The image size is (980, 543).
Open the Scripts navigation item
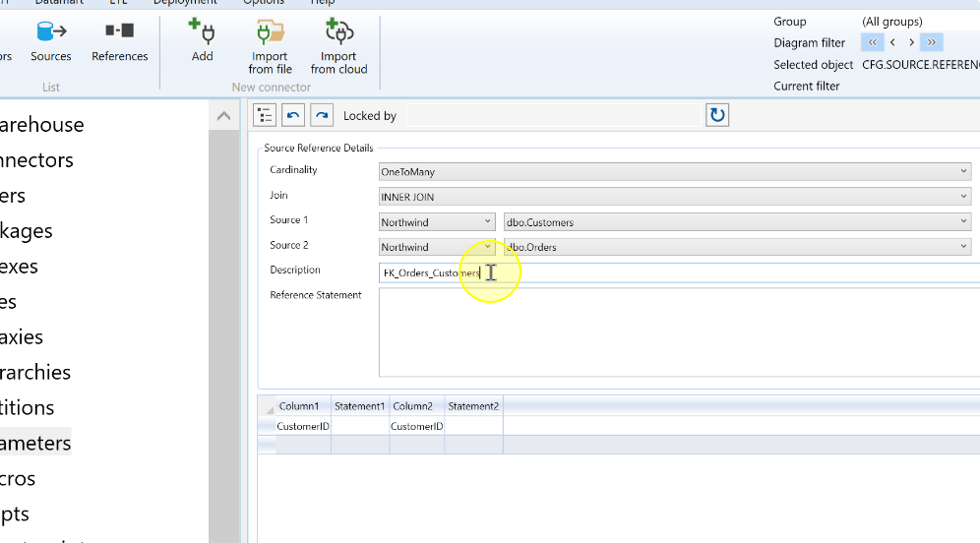click(x=15, y=514)
